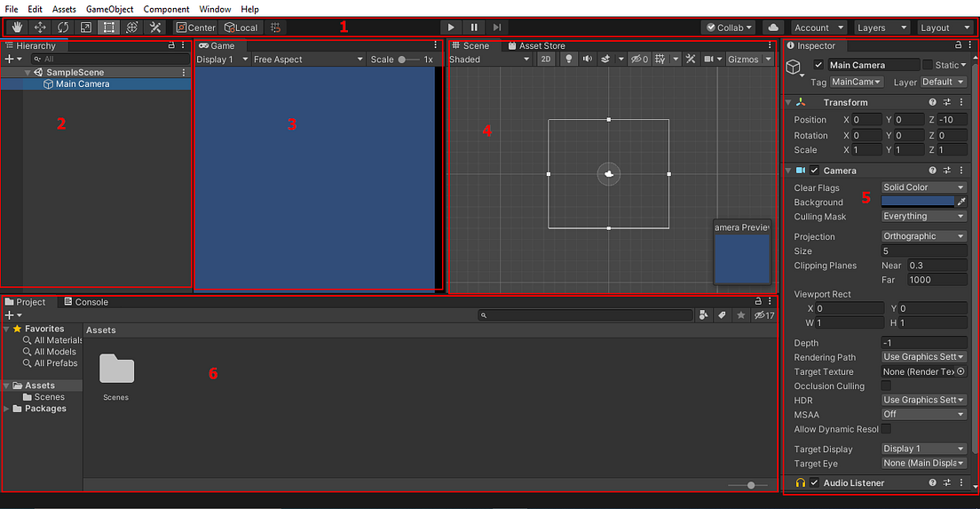This screenshot has height=509, width=980.
Task: Toggle Local handle rotation
Action: [x=241, y=28]
